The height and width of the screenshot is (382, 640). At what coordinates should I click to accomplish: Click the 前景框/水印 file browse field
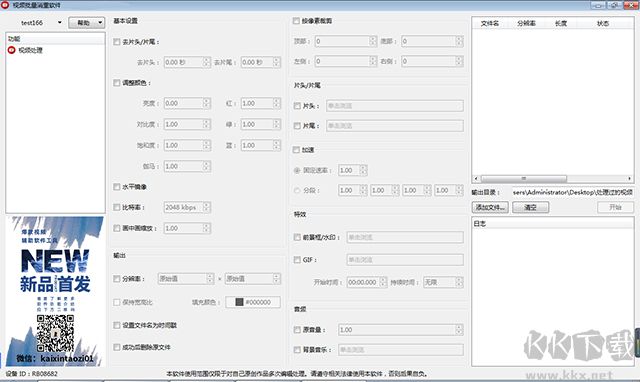click(x=405, y=237)
